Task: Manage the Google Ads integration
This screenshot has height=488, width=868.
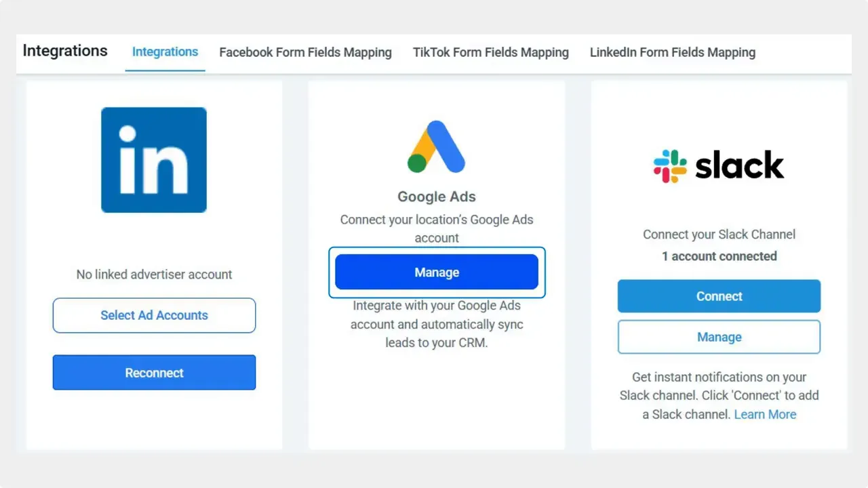Action: click(x=437, y=272)
